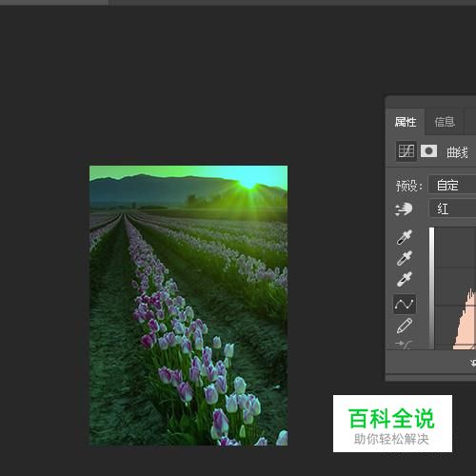Screen dimensions: 476x476
Task: Select the gray point eyedropper
Action: tap(404, 258)
